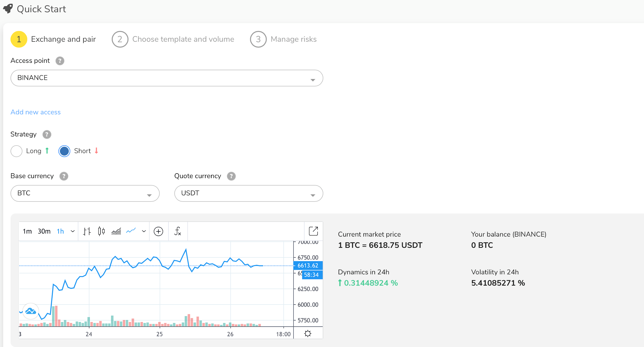Click the compare/add symbol plus icon
This screenshot has width=644, height=347.
pos(158,231)
